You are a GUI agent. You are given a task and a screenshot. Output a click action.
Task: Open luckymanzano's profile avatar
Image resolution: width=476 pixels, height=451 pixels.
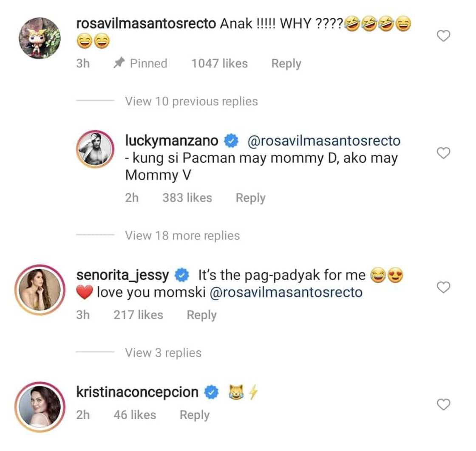[x=95, y=149]
